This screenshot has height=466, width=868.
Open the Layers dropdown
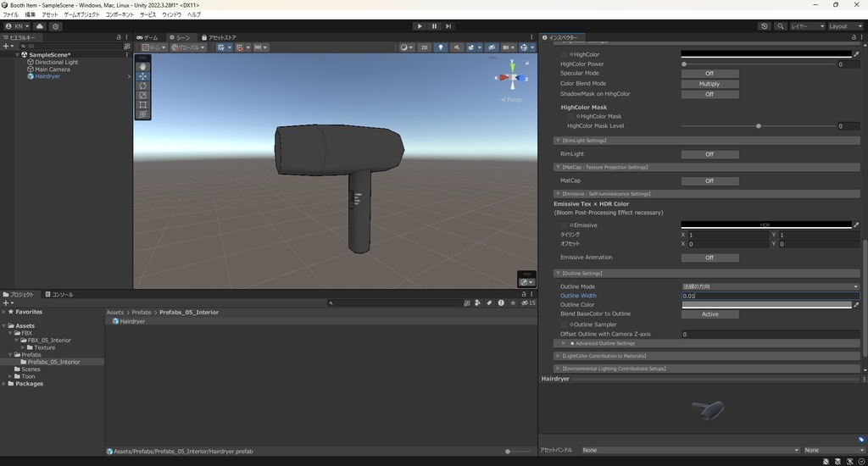coord(808,26)
